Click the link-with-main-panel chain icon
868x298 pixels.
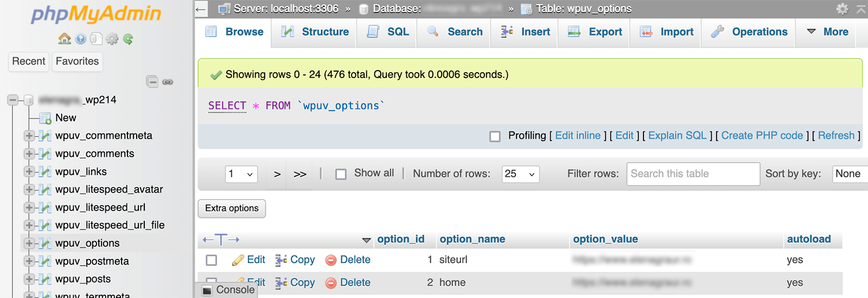168,82
